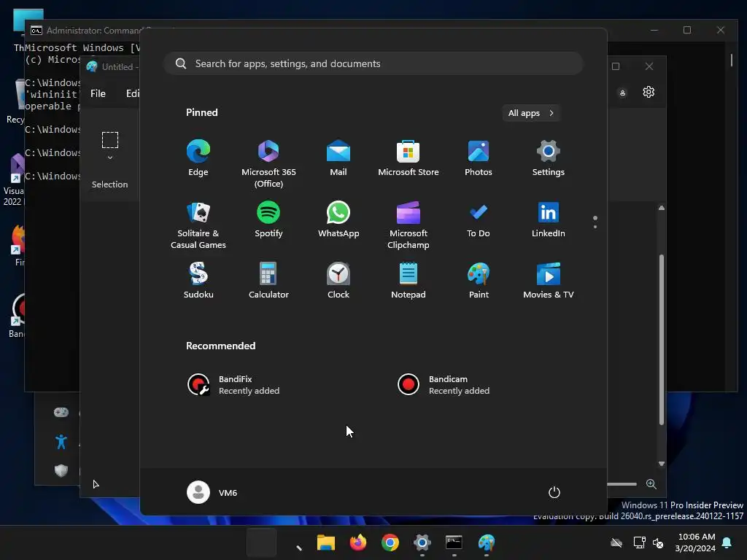This screenshot has width=747, height=560.
Task: Switch to Paint in taskbar
Action: point(487,542)
